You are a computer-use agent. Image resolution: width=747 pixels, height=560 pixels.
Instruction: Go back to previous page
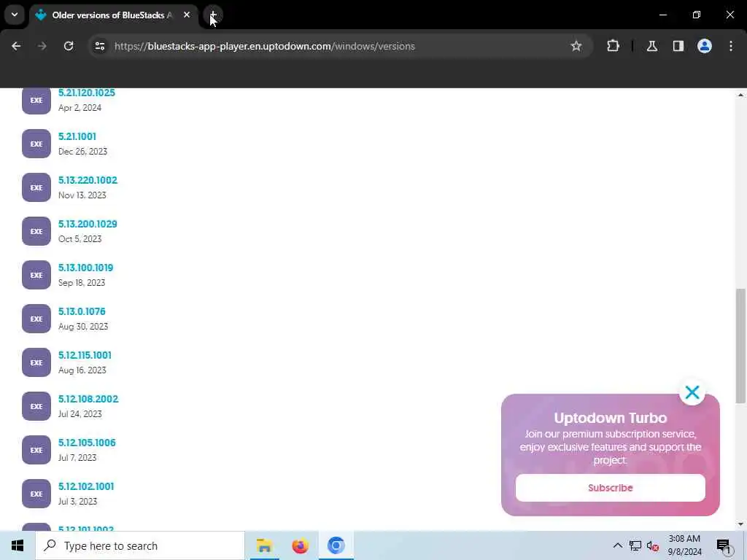click(16, 46)
